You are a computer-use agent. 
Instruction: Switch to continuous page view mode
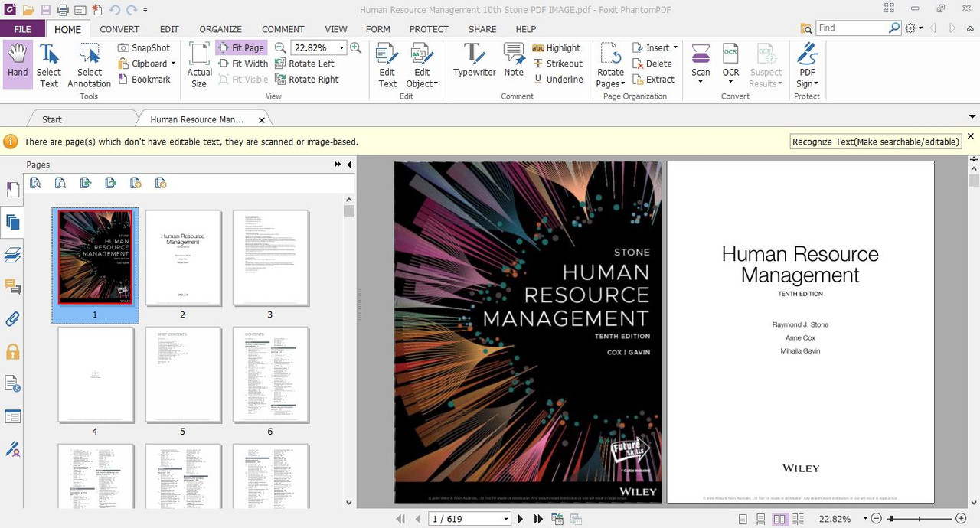(x=761, y=519)
